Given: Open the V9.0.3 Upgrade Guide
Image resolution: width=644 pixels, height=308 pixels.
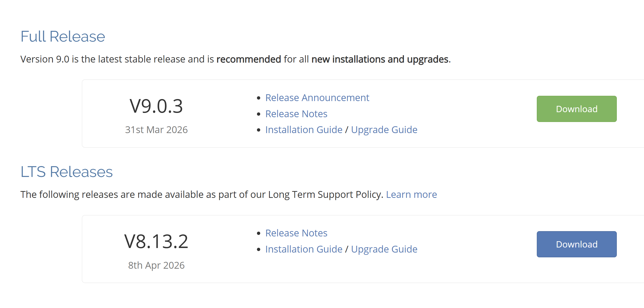Looking at the screenshot, I should [x=384, y=130].
